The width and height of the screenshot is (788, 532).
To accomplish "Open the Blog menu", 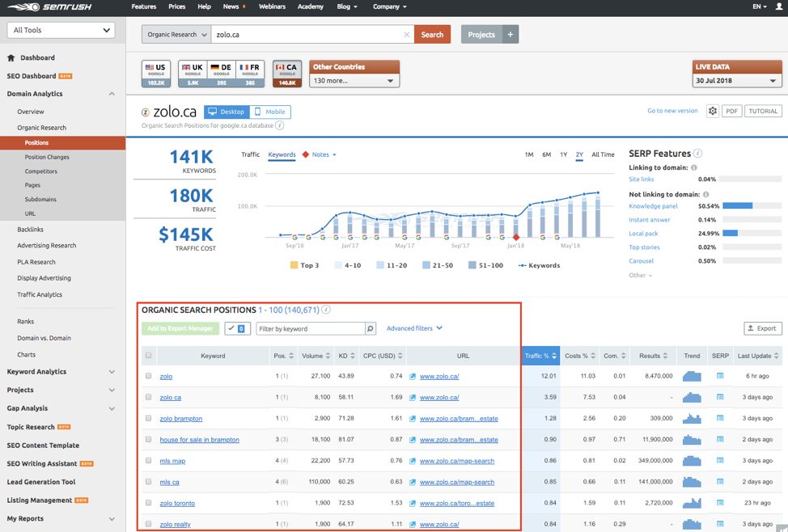I will (347, 7).
